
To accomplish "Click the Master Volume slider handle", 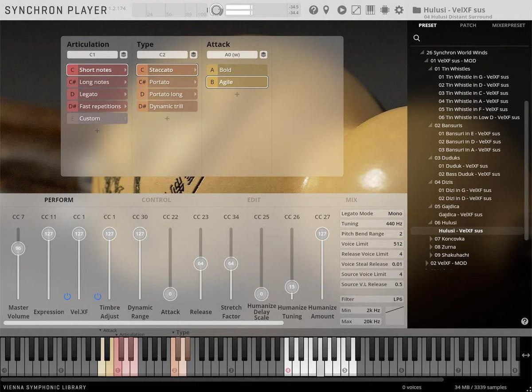I will pyautogui.click(x=18, y=248).
